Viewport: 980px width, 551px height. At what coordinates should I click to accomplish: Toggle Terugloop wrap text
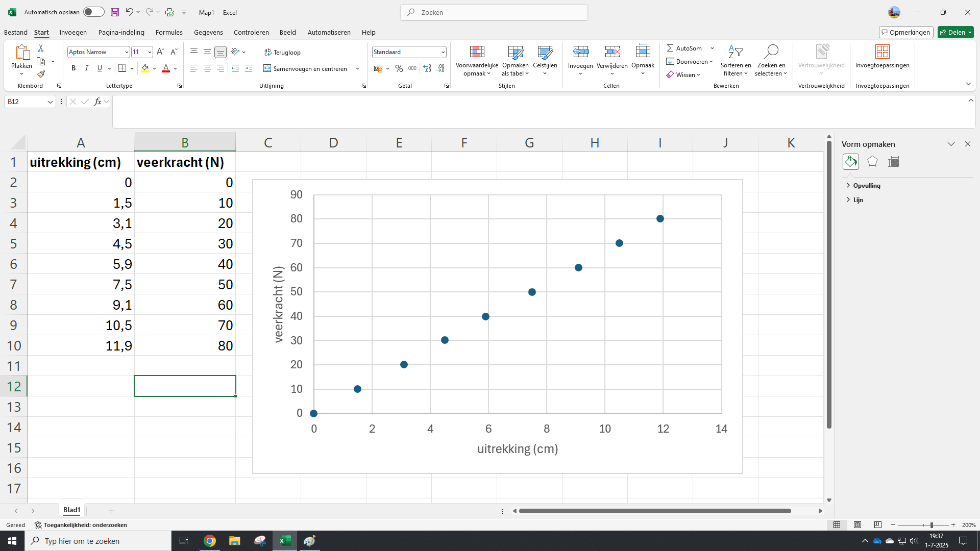(282, 52)
